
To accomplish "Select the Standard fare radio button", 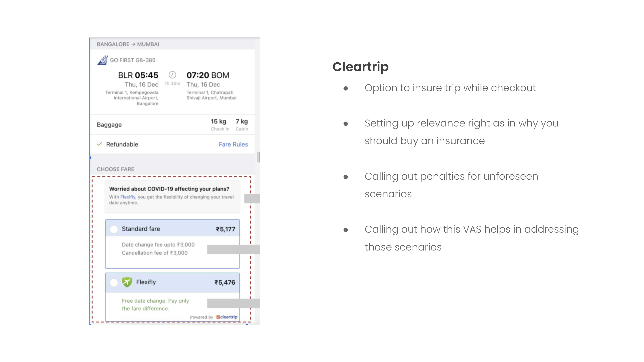I will click(114, 229).
